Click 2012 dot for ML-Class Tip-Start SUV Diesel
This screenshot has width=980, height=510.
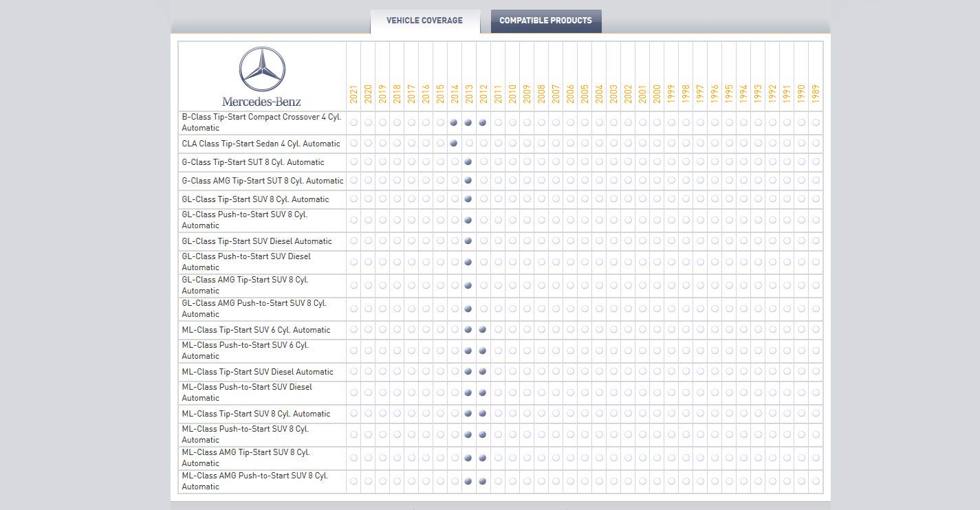pyautogui.click(x=483, y=372)
